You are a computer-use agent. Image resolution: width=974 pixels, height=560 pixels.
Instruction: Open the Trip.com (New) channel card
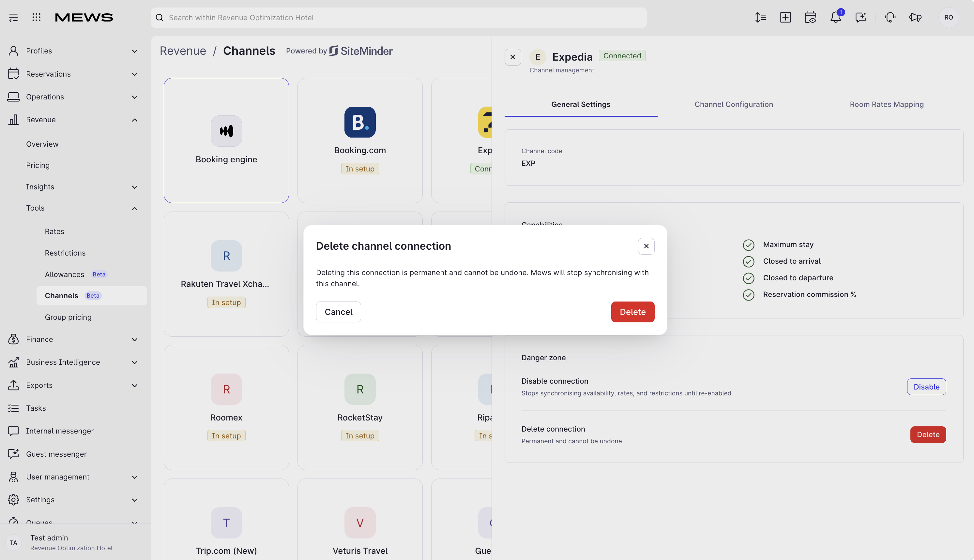click(x=226, y=519)
